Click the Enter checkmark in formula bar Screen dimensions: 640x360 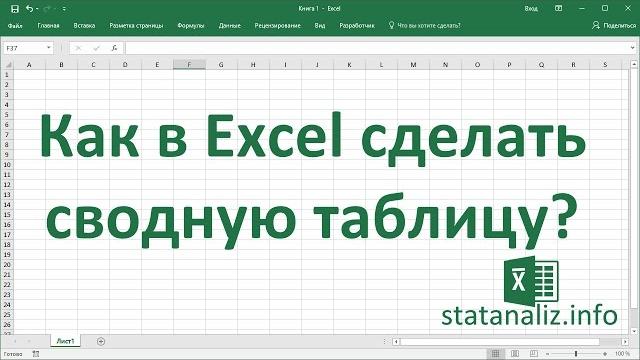coord(96,48)
